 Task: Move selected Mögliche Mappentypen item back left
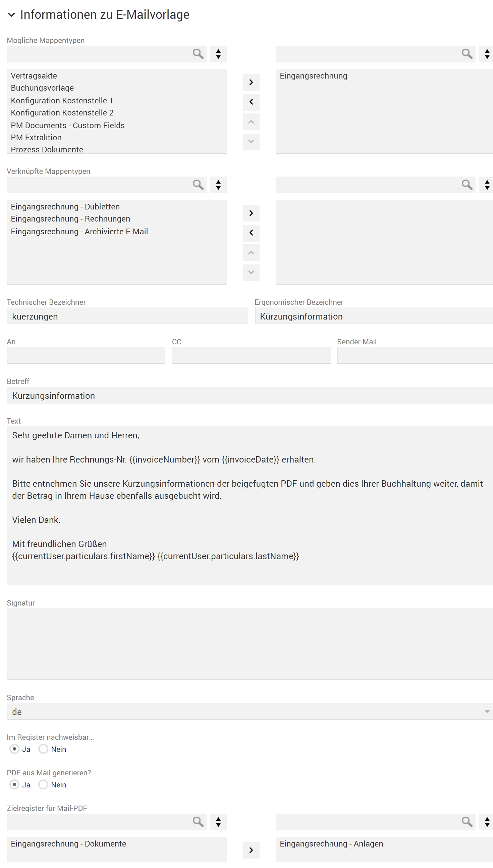click(251, 102)
